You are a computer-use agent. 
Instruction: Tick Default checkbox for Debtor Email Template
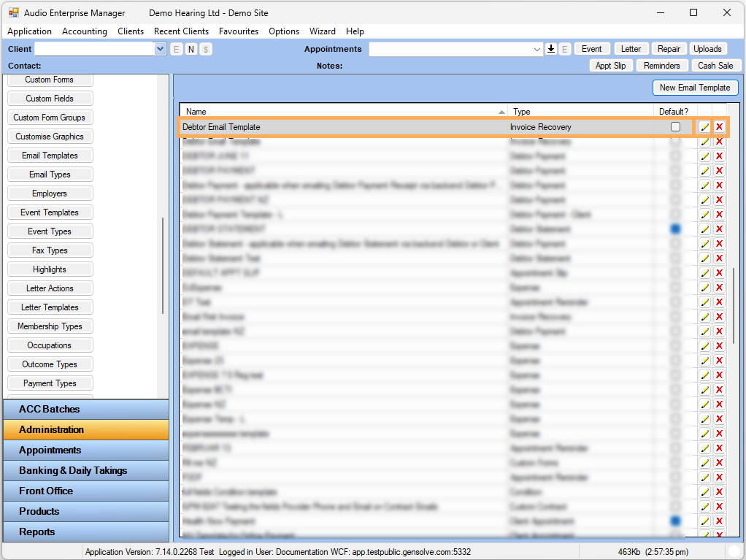coord(675,127)
